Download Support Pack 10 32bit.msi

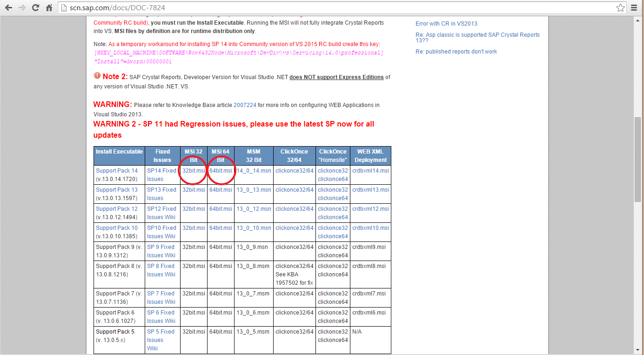pyautogui.click(x=194, y=228)
